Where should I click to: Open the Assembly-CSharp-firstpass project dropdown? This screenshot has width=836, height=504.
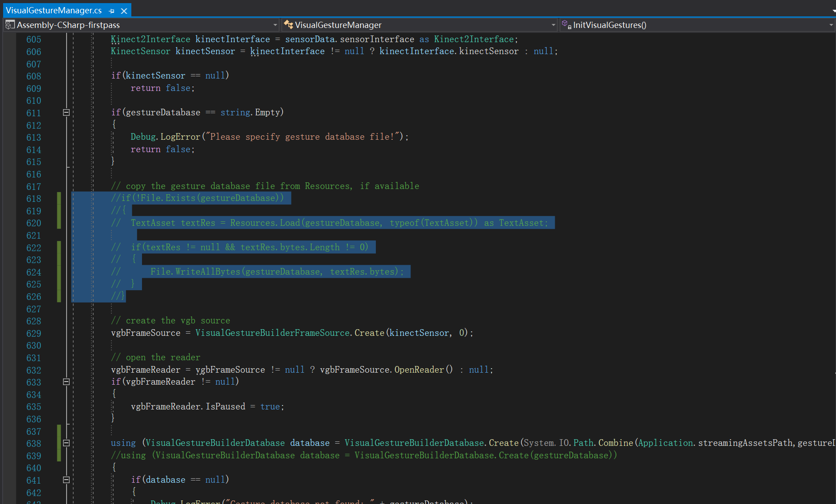tap(275, 25)
